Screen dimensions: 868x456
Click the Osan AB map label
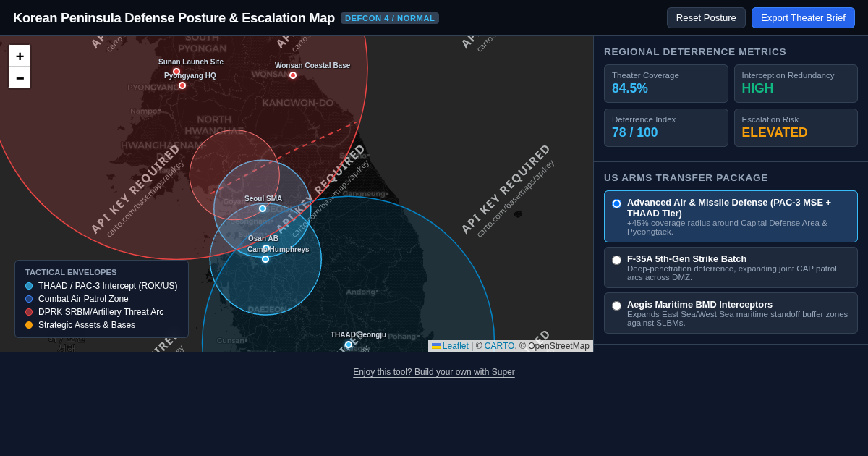[263, 238]
